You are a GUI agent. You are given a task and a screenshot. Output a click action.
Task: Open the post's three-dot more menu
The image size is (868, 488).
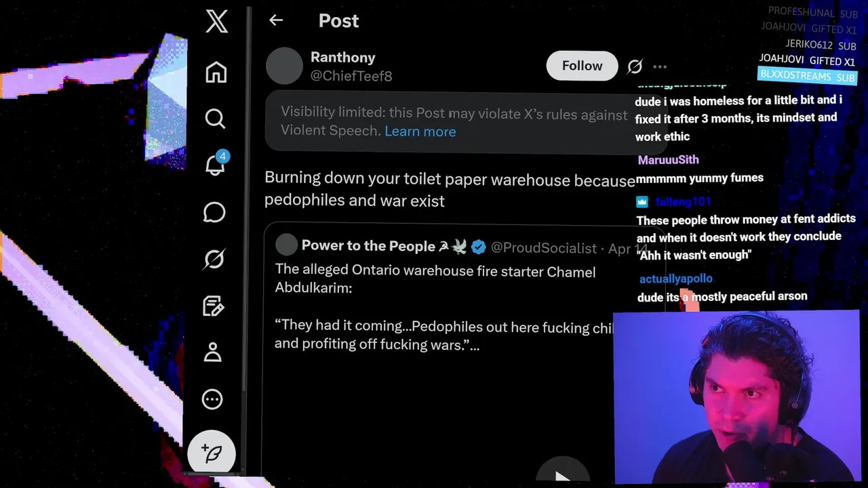pos(660,66)
